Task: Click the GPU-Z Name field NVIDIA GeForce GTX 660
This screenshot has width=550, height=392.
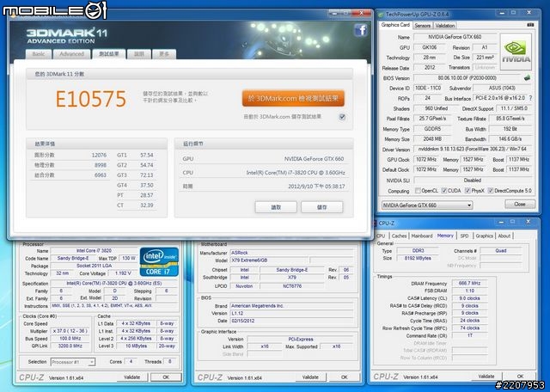Action: point(455,37)
